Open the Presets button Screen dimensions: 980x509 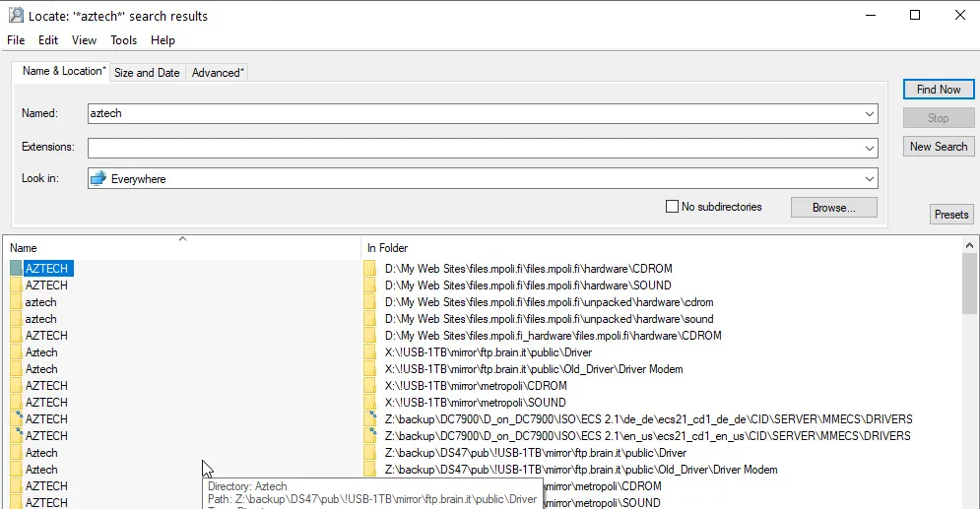tap(951, 215)
